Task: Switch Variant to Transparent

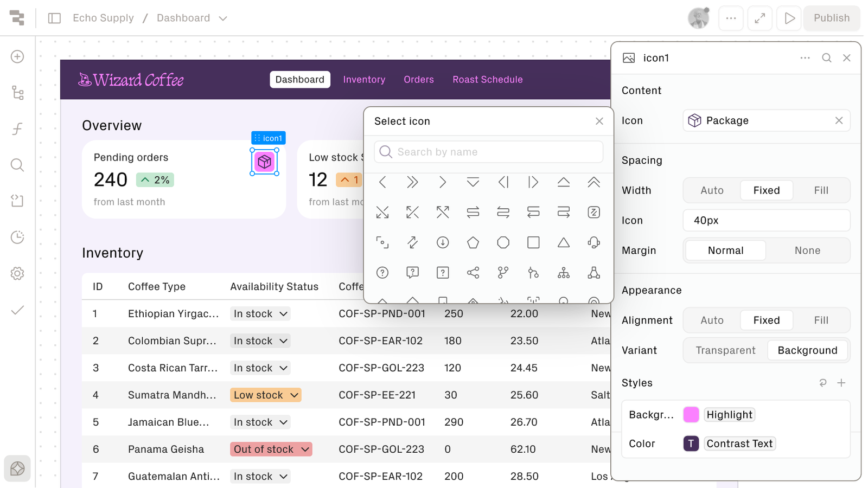Action: coord(725,350)
